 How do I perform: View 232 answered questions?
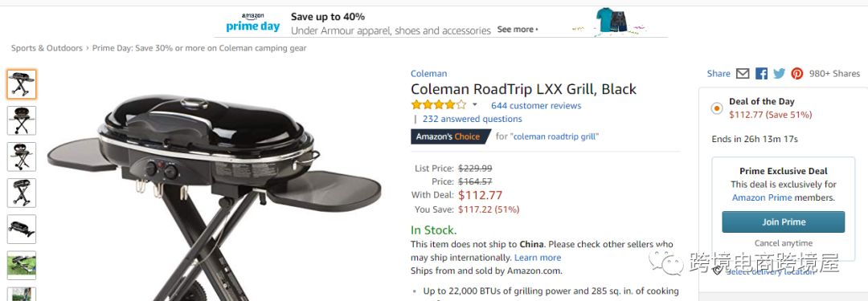tap(473, 119)
